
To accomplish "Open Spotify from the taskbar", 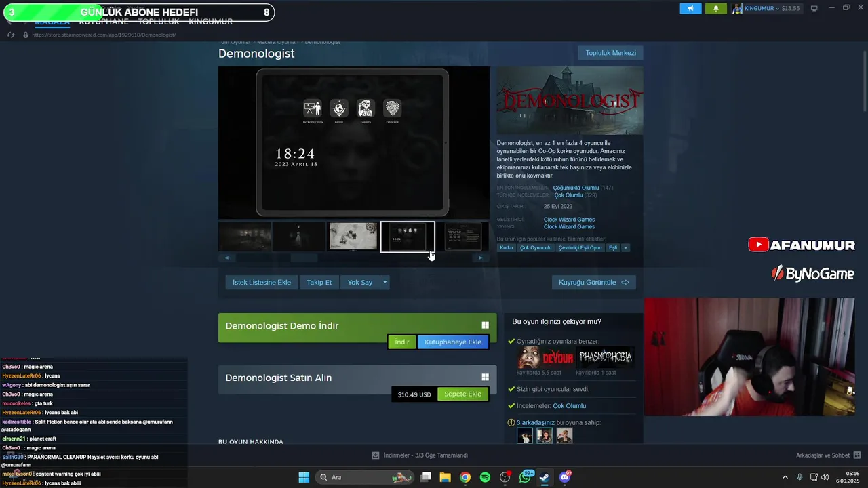I will (485, 477).
